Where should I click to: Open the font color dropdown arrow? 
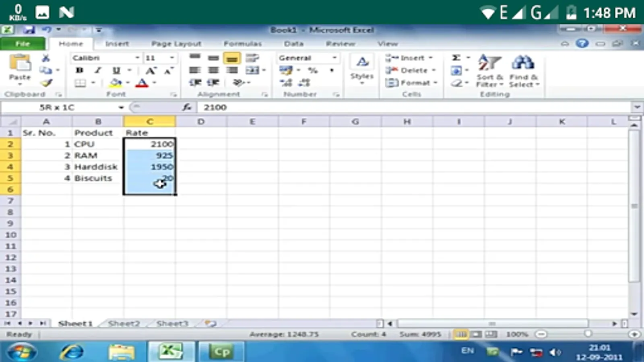(154, 83)
